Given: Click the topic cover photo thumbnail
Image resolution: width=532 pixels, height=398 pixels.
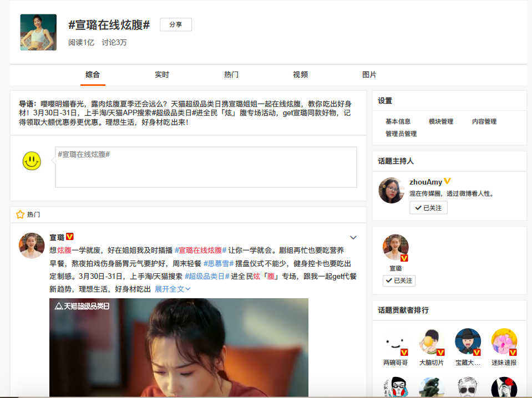Looking at the screenshot, I should click(x=38, y=32).
